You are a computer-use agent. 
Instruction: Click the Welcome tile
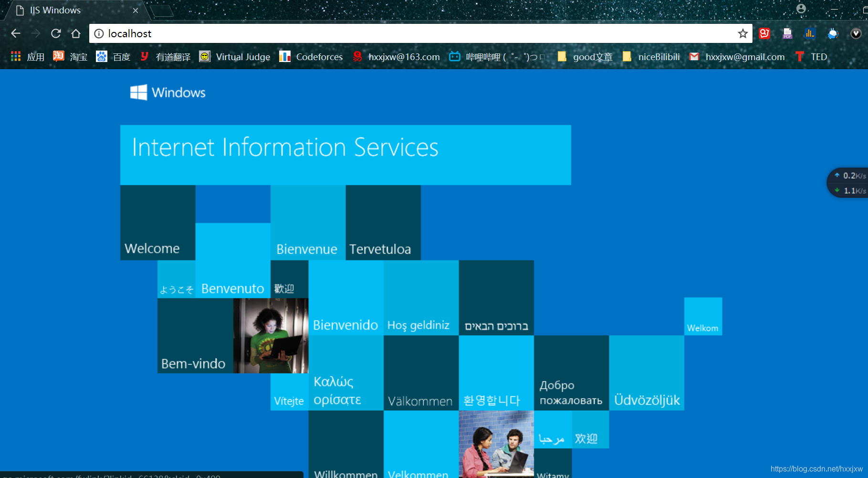[x=157, y=223]
